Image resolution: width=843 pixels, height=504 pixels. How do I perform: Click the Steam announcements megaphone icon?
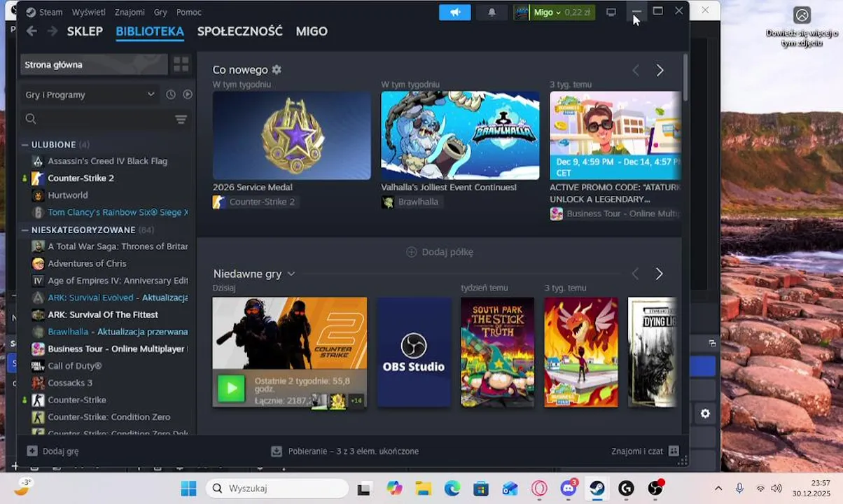[x=455, y=12]
